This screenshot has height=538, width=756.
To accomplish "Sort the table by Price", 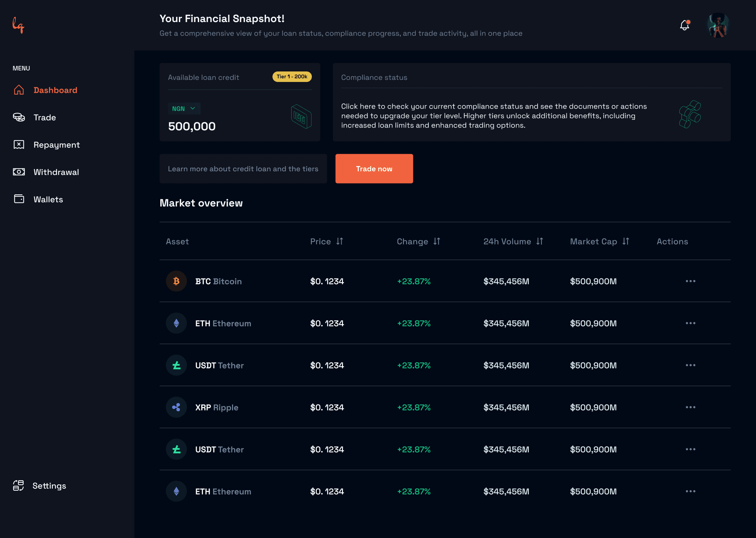I will (x=339, y=241).
